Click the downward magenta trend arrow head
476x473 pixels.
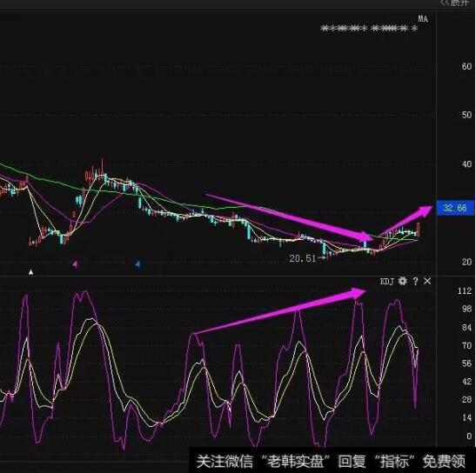pos(365,236)
